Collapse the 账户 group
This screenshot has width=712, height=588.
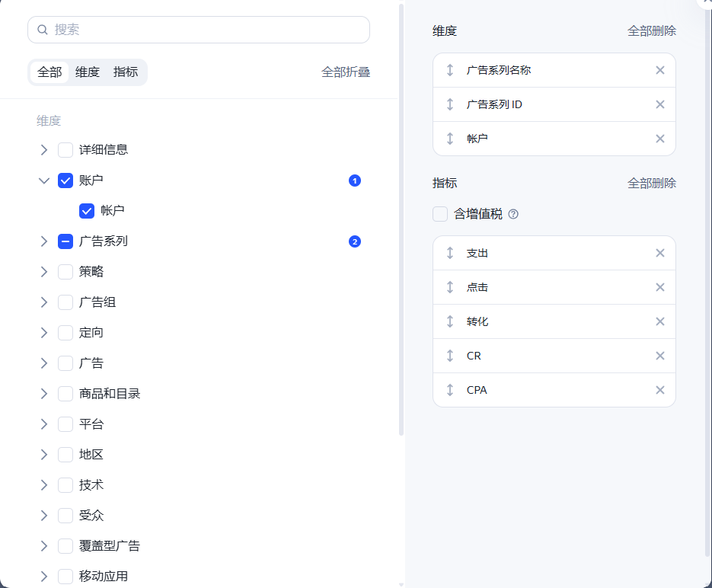coord(44,181)
